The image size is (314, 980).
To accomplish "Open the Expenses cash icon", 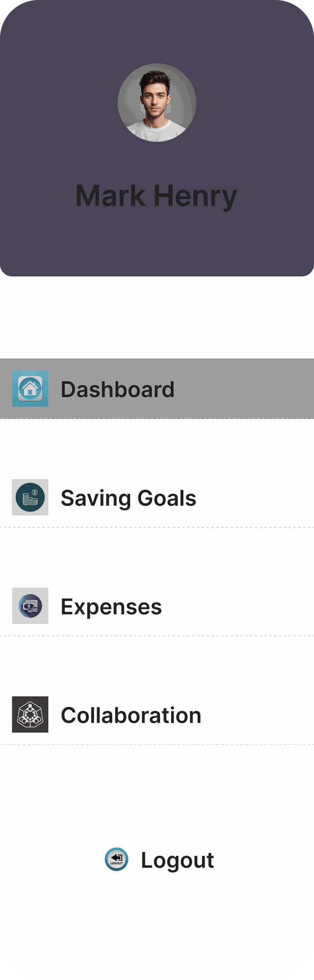I will tap(30, 606).
